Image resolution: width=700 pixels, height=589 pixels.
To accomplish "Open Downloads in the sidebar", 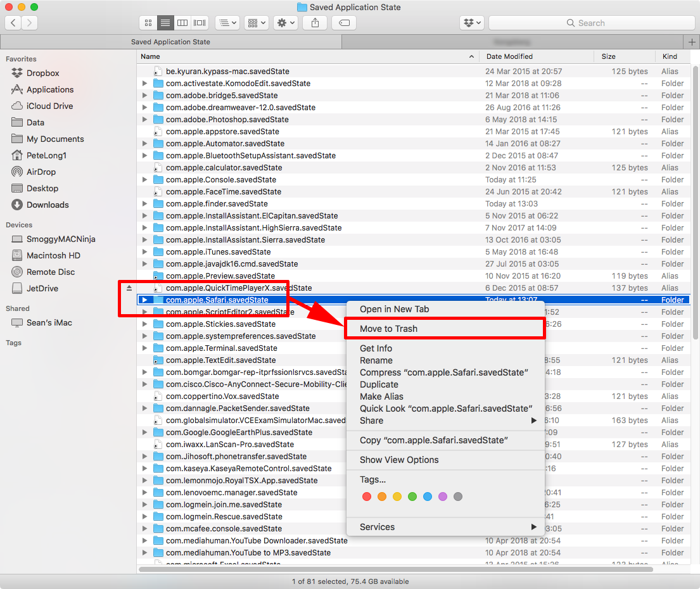I will click(48, 205).
